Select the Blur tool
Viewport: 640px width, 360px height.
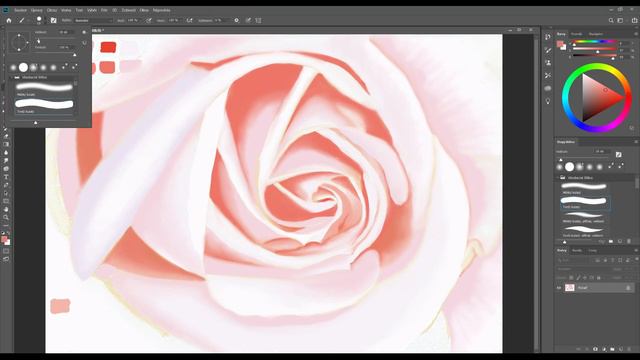pyautogui.click(x=6, y=153)
